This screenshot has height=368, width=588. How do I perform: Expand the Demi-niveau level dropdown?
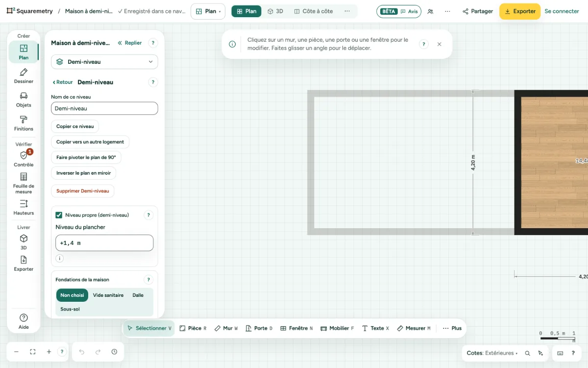click(x=104, y=62)
